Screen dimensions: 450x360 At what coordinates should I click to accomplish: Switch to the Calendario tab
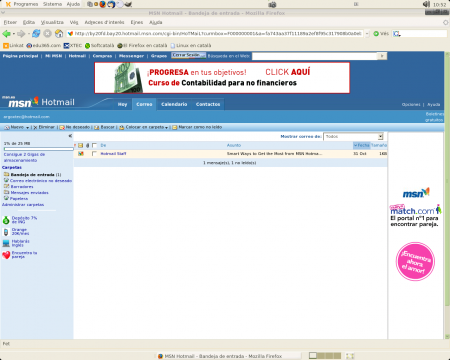(x=174, y=104)
